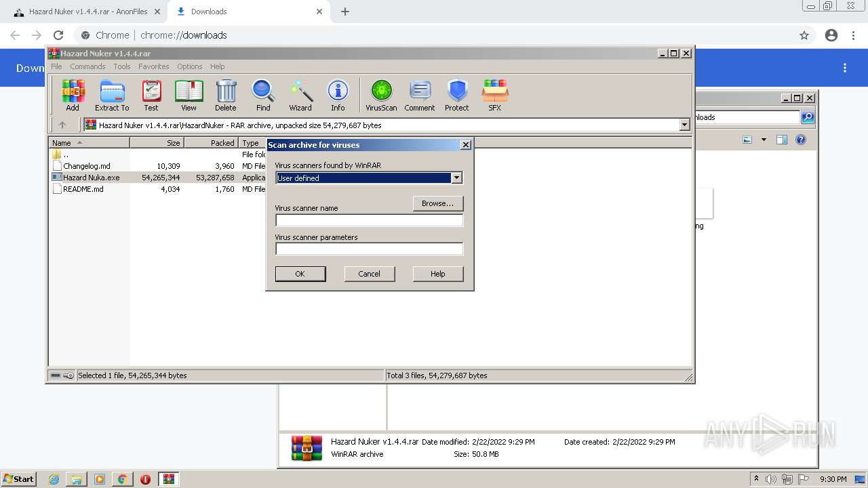Click the Protect shield icon
Viewport: 868px width, 488px height.
(457, 95)
